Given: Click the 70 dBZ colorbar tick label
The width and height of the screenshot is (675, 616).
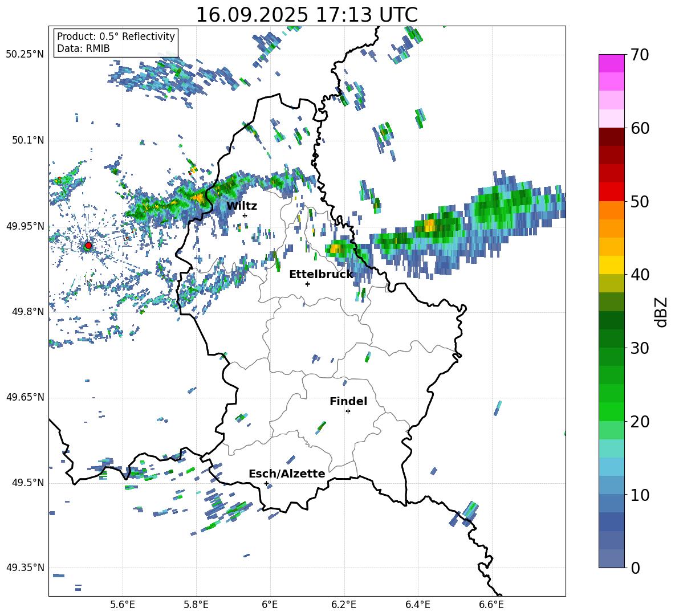Looking at the screenshot, I should (640, 55).
